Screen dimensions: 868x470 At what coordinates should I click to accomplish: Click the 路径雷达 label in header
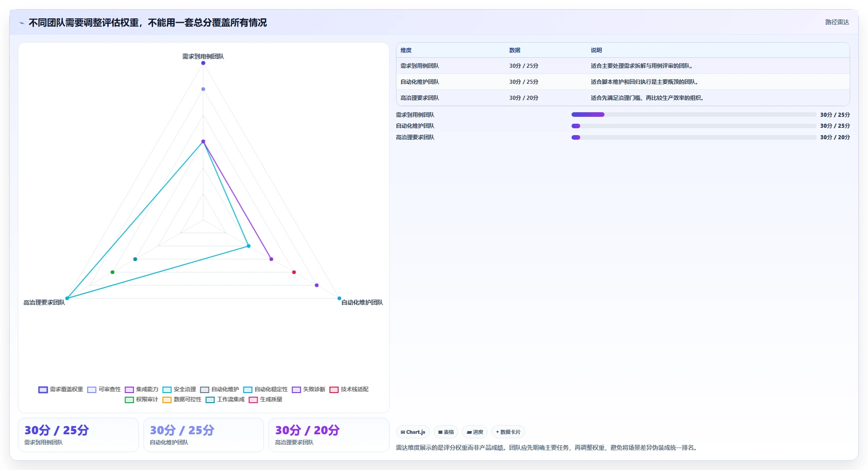[x=837, y=22]
